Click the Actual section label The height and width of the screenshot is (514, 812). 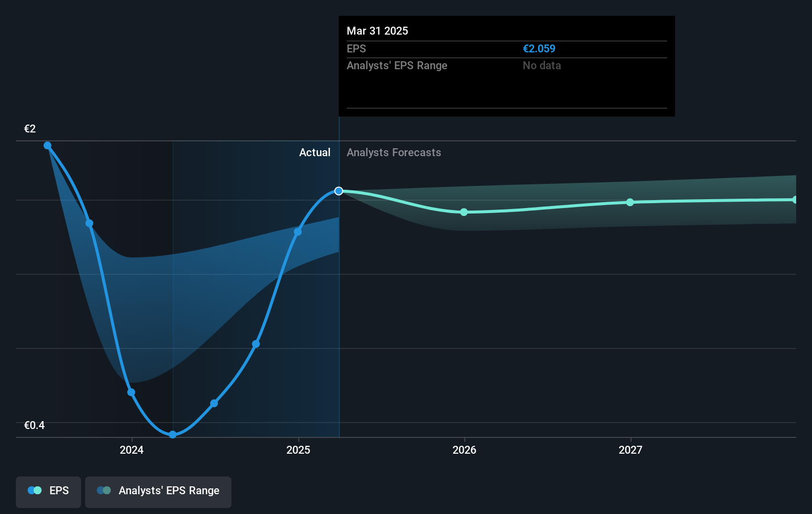[x=315, y=152]
